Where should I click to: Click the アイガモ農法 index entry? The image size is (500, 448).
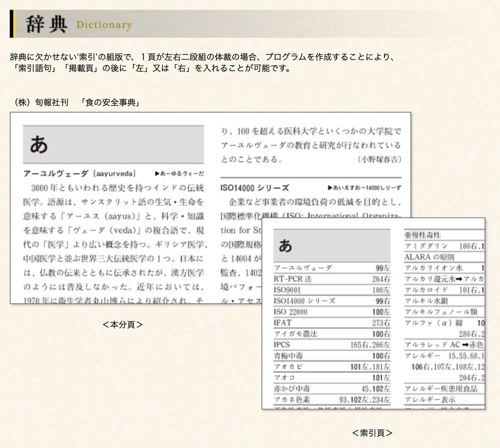point(295,334)
